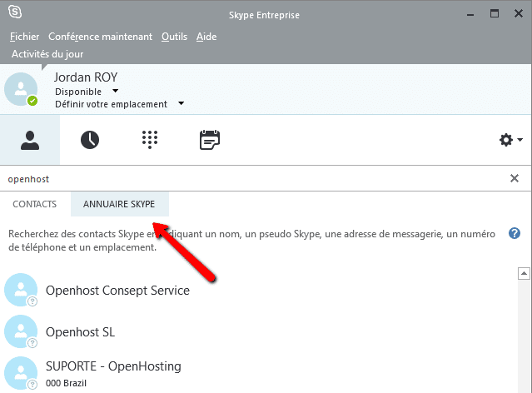The height and width of the screenshot is (393, 532).
Task: Close the Skype Entreprise window
Action: (518, 13)
